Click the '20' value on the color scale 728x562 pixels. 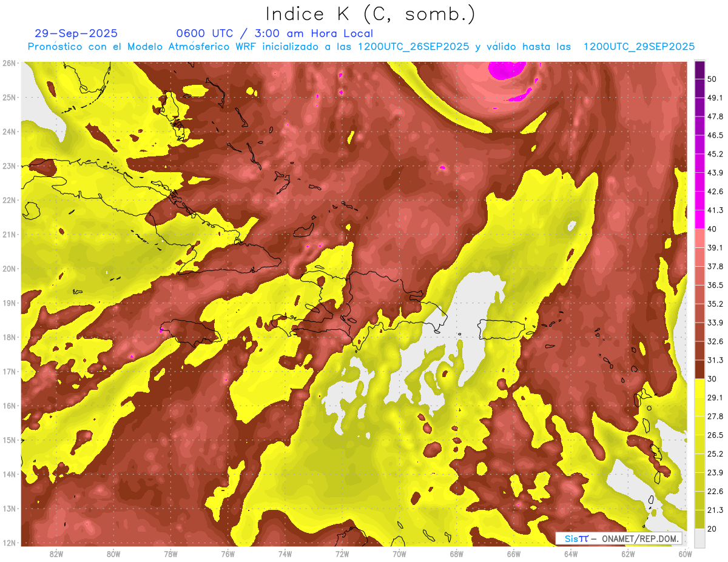tap(713, 529)
